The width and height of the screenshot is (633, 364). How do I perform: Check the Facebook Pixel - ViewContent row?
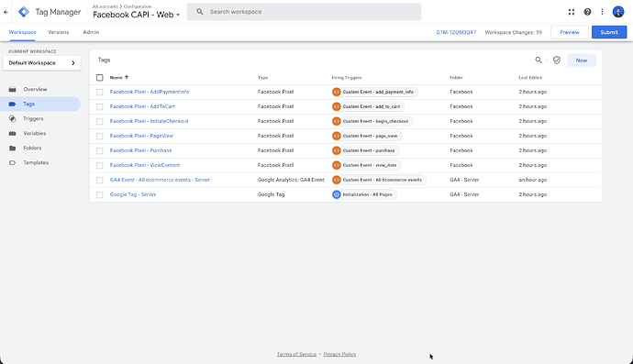[100, 165]
